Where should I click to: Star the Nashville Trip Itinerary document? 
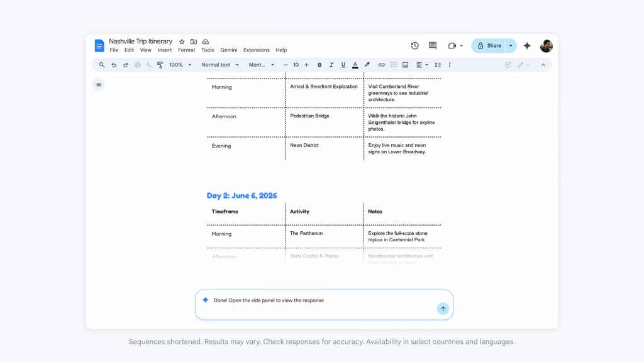point(182,41)
